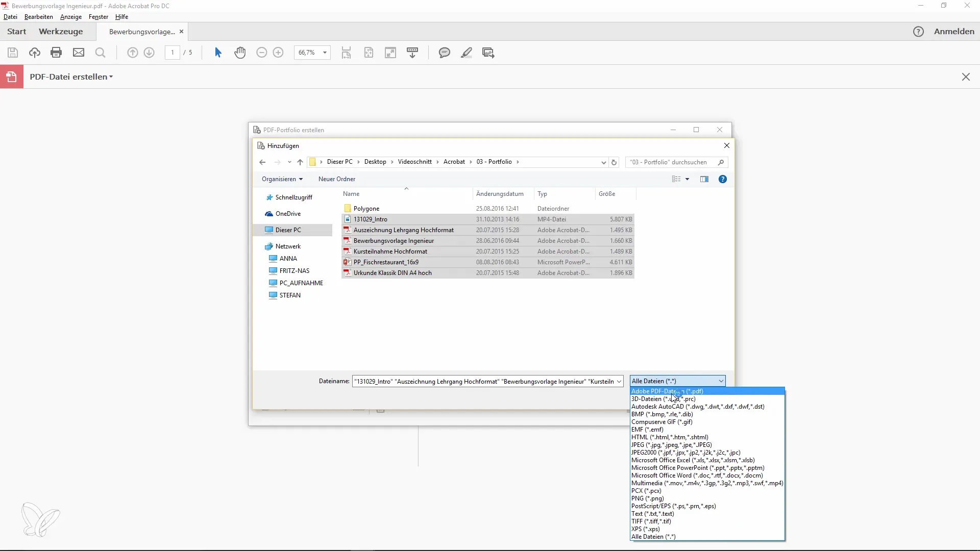Viewport: 980px width, 551px height.
Task: Click the page number field
Action: 173,53
